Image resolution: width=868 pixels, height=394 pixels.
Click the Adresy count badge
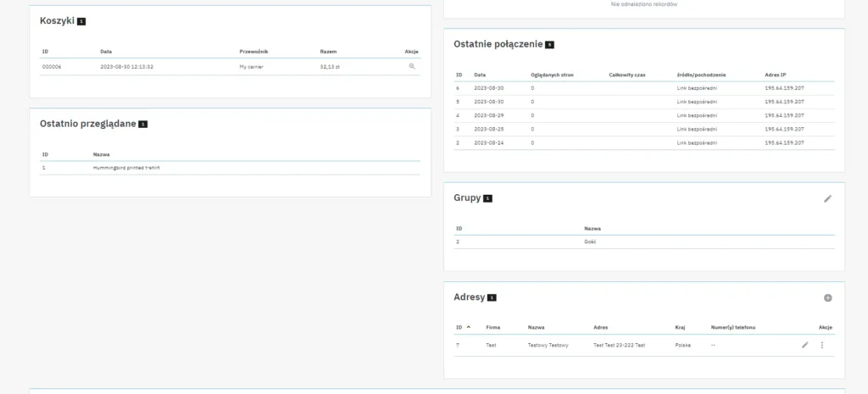tap(492, 298)
